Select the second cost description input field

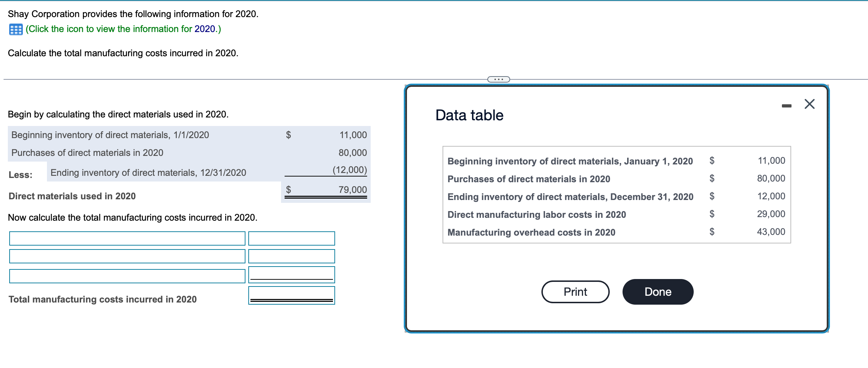coord(127,256)
